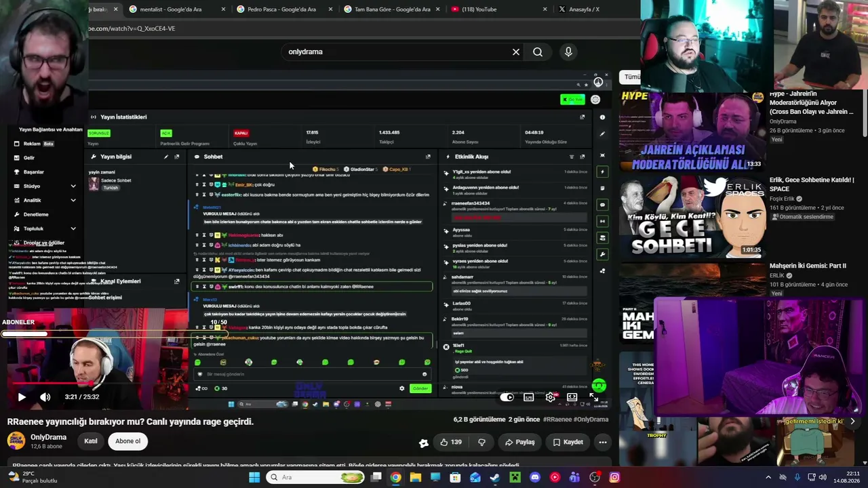Start voice search with microphone
868x488 pixels.
click(x=568, y=52)
